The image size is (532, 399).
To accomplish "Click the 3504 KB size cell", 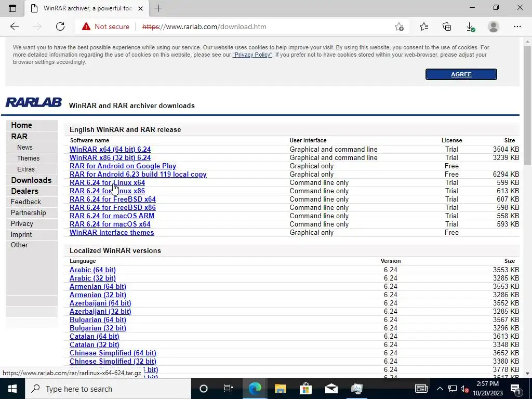I will click(506, 149).
